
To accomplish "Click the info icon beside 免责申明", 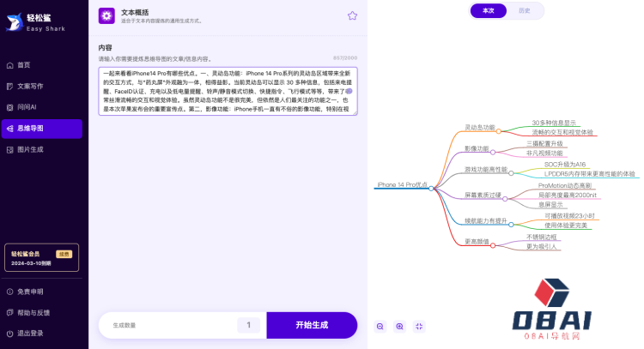I will point(9,292).
